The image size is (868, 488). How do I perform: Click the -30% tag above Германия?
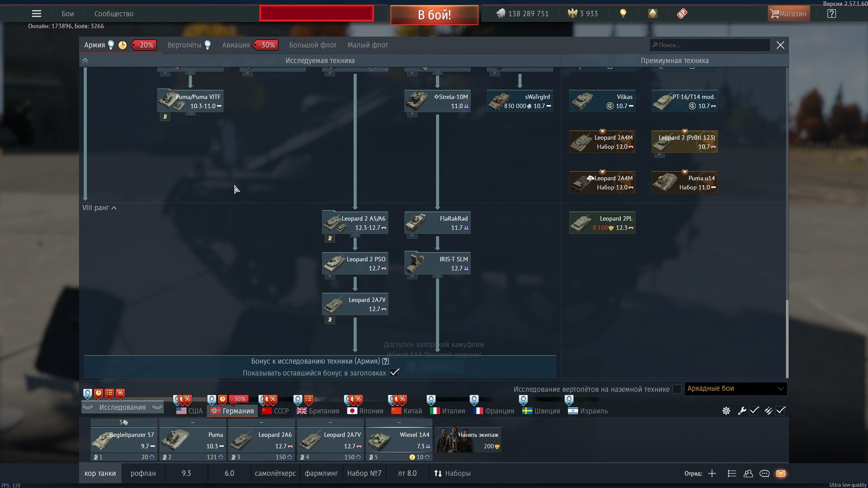239,399
